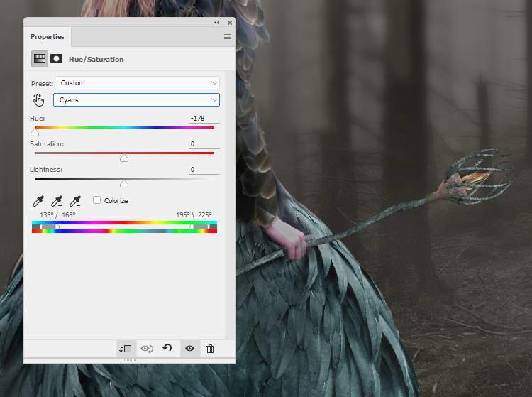532x397 pixels.
Task: Click the Hue value field showing -178
Action: pos(204,118)
